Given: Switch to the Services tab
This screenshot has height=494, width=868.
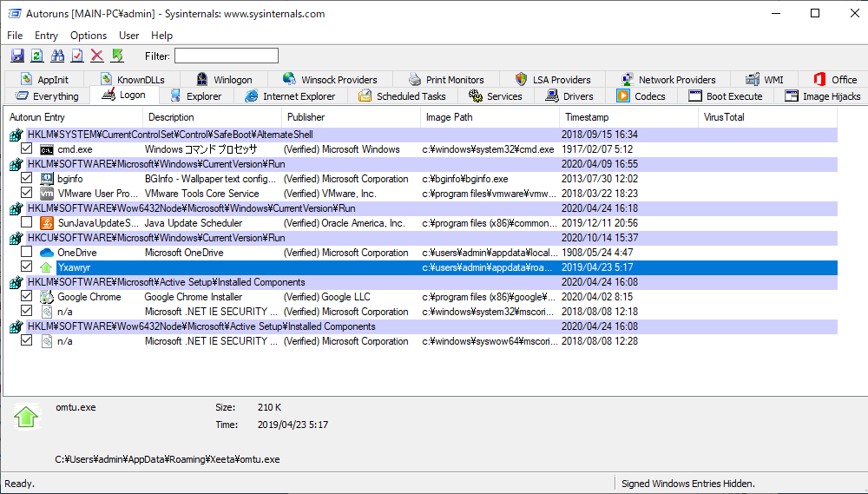Looking at the screenshot, I should (496, 96).
